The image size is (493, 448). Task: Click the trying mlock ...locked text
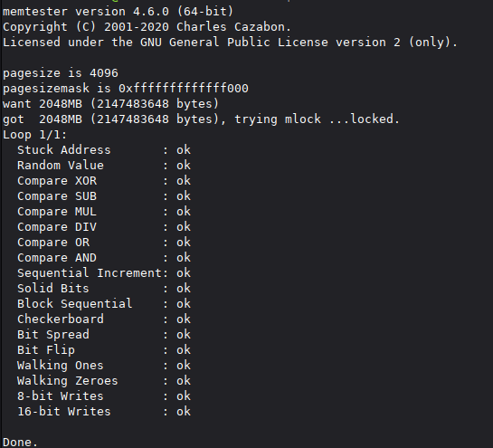(317, 119)
